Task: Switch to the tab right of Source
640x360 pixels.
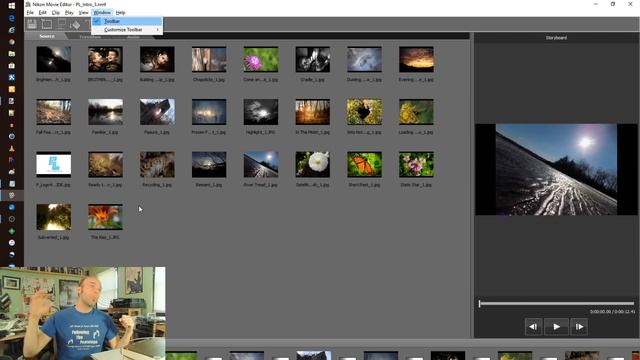Action: 90,37
